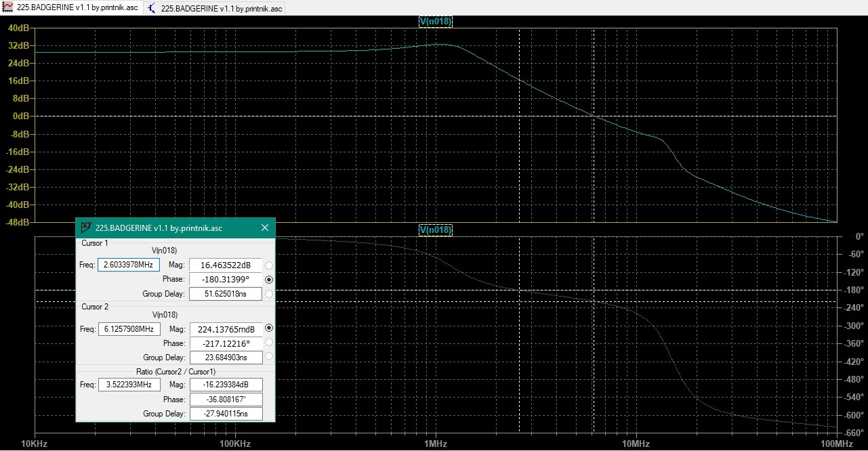Click Cursor 2 Mag field 224.13765mdB
The height and width of the screenshot is (451, 868).
[226, 329]
